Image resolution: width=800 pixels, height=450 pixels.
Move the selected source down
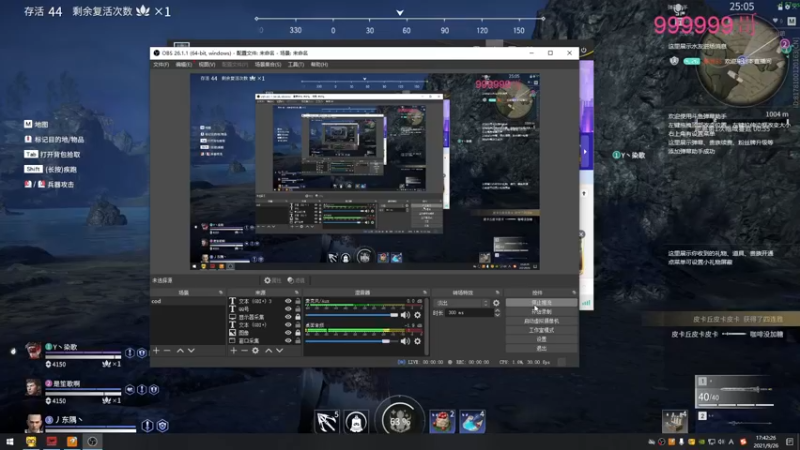[x=279, y=351]
